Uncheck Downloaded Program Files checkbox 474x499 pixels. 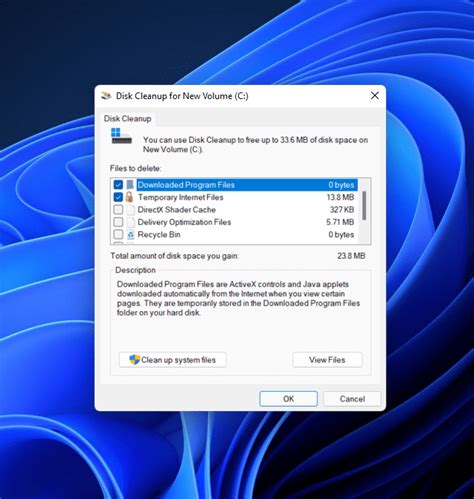tap(118, 185)
